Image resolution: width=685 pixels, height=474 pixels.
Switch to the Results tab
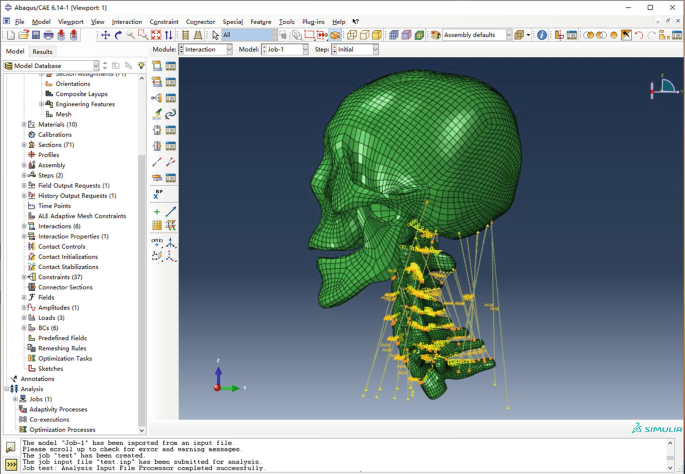[x=42, y=51]
